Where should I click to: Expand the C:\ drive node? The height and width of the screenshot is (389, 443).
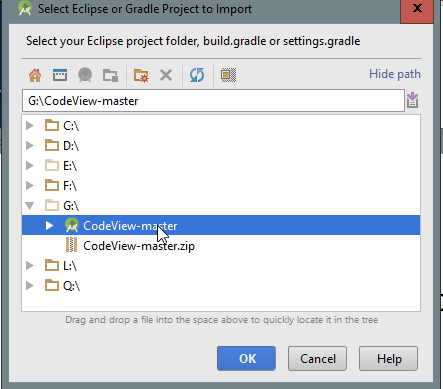[x=30, y=126]
